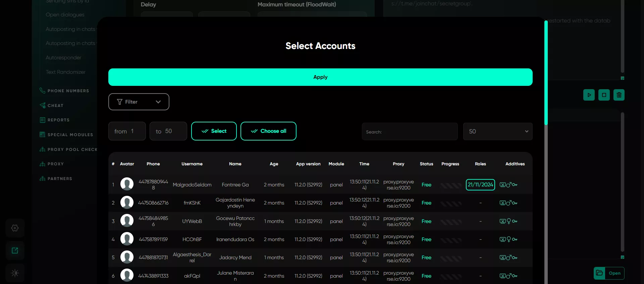Click the Free status for HCOhBF
644x284 pixels.
click(x=426, y=239)
